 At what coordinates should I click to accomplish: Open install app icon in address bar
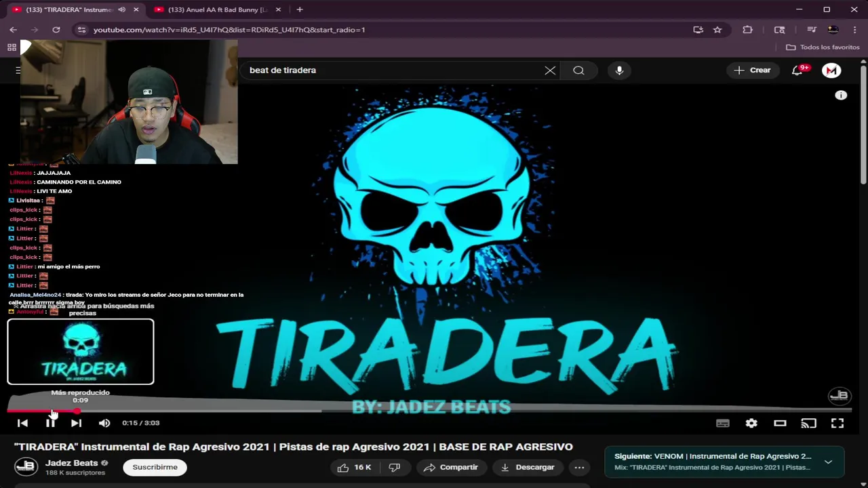pyautogui.click(x=698, y=30)
